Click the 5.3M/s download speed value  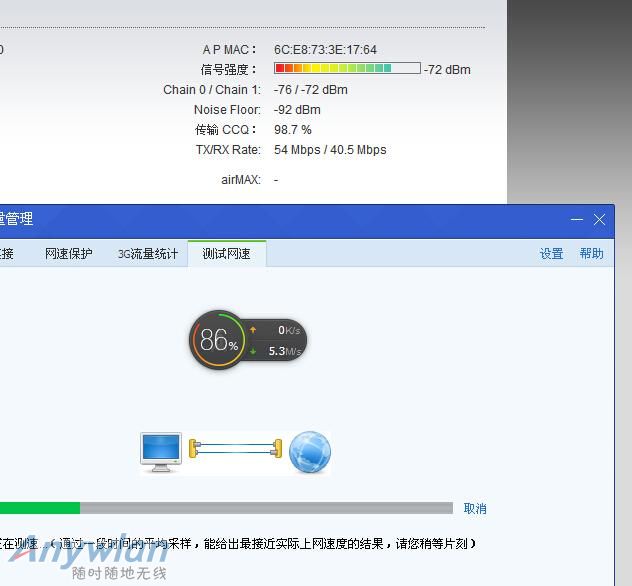(285, 351)
